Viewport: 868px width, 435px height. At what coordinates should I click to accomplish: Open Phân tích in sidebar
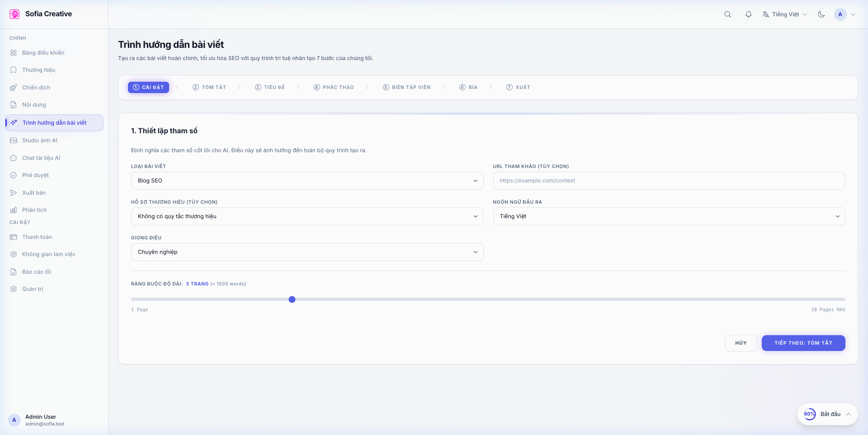pyautogui.click(x=34, y=210)
